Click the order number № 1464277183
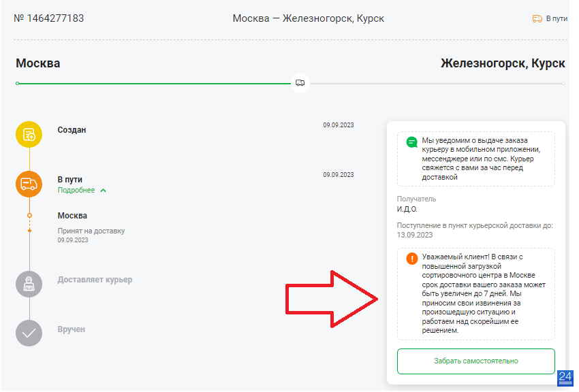Image resolution: width=579 pixels, height=392 pixels. [49, 18]
